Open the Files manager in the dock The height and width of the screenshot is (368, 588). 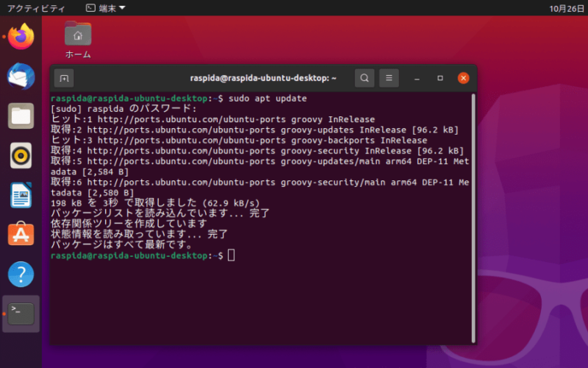click(21, 116)
